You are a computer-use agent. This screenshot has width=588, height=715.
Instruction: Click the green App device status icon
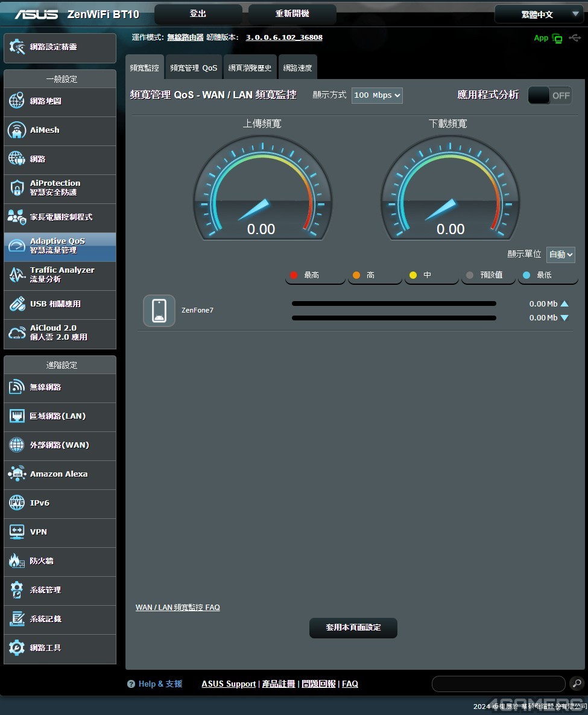pos(557,38)
